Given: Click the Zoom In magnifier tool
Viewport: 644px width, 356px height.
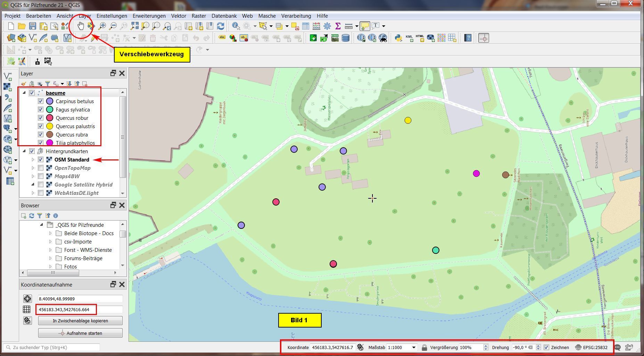Looking at the screenshot, I should click(x=102, y=26).
